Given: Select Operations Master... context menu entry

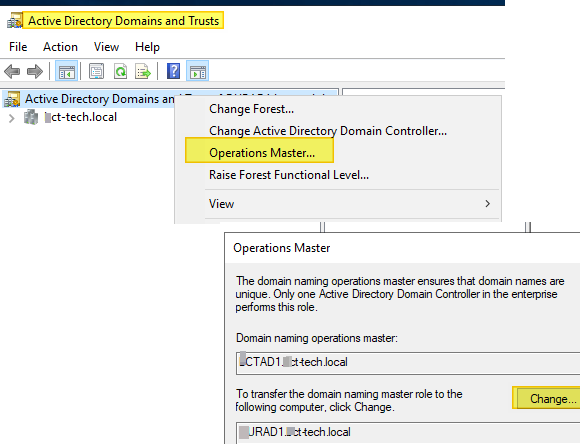Looking at the screenshot, I should point(262,153).
